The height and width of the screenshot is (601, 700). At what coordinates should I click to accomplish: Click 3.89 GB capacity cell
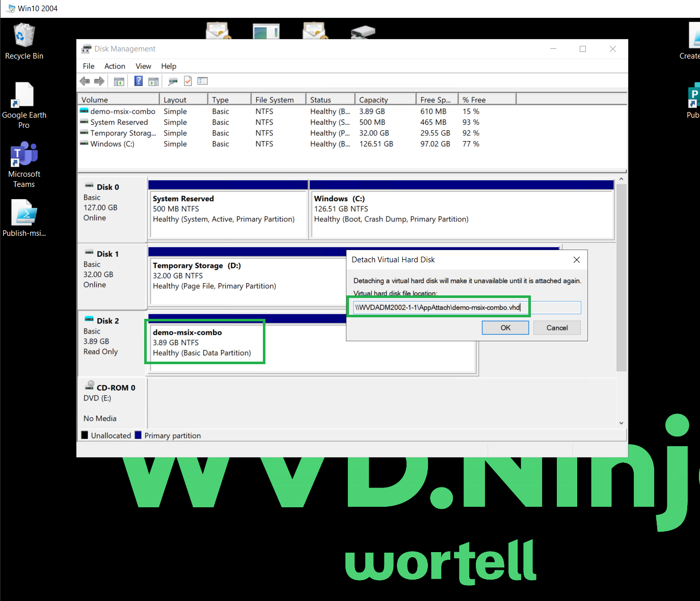pos(372,111)
